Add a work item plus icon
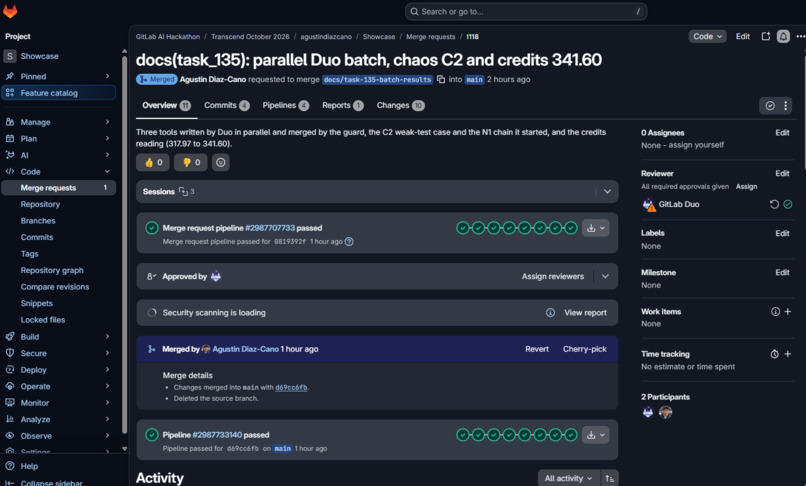 click(x=787, y=312)
